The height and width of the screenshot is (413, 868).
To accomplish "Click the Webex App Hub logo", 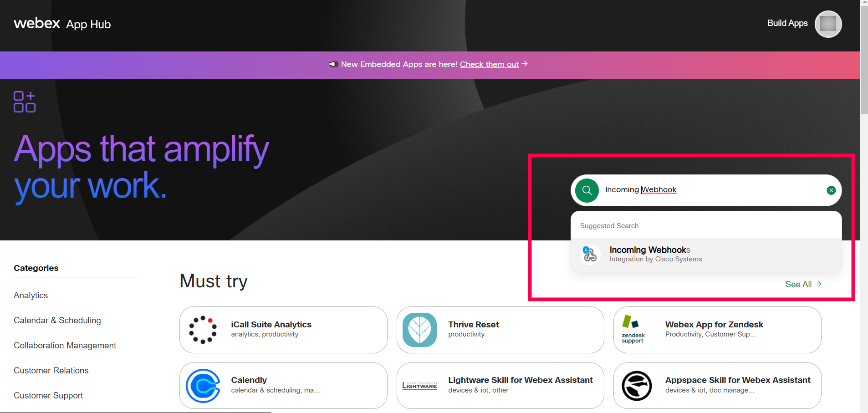I will pyautogui.click(x=62, y=24).
